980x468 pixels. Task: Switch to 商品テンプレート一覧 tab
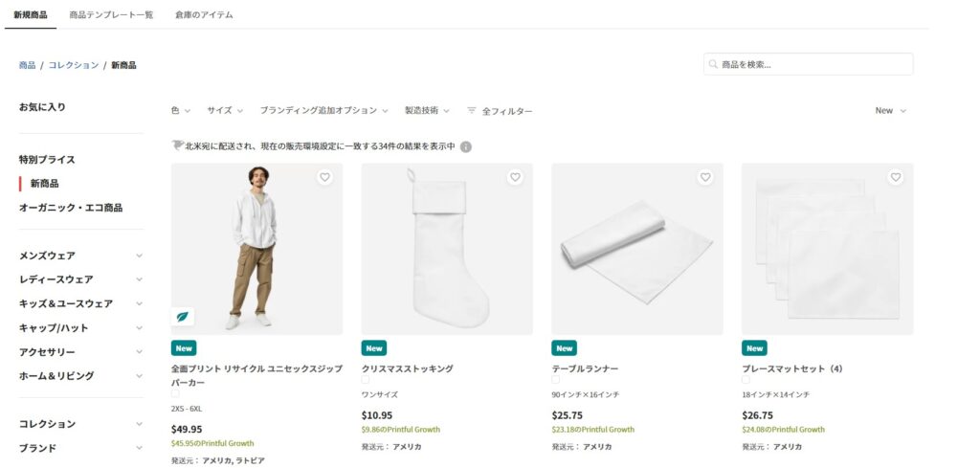[111, 15]
